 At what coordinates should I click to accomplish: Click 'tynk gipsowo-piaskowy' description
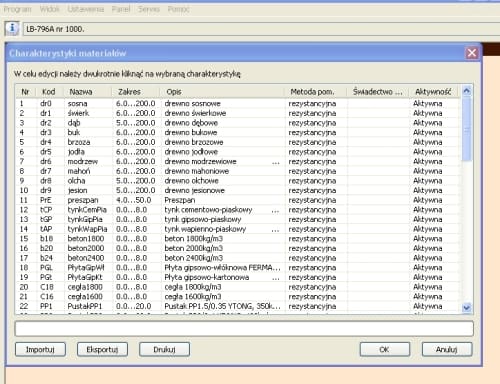203,219
